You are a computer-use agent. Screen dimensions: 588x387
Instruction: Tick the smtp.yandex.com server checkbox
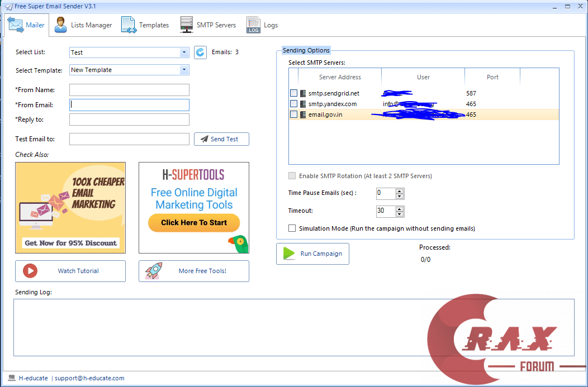click(x=293, y=104)
